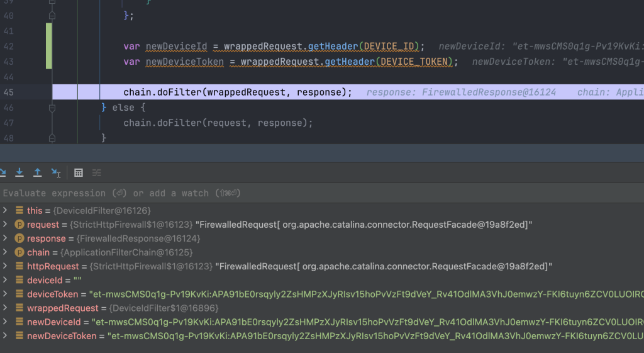Click chain.doFilter(wrappedRequest, response) on line 45

238,92
